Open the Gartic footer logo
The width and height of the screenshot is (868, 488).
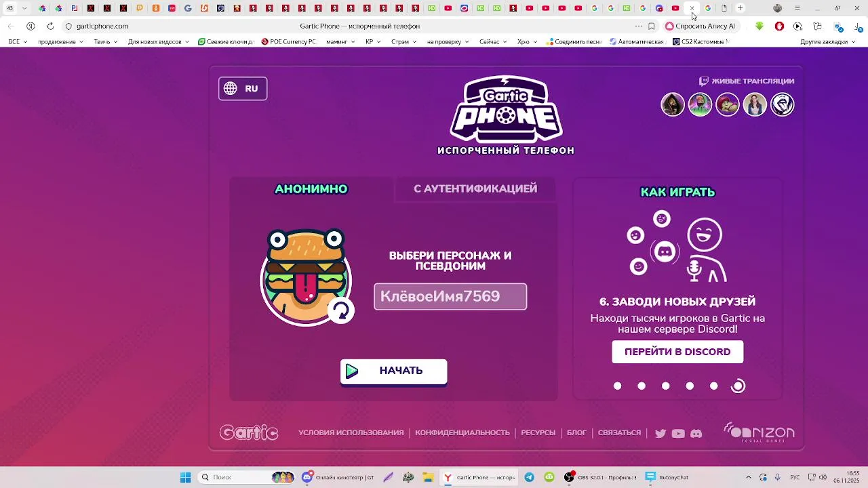pos(249,432)
